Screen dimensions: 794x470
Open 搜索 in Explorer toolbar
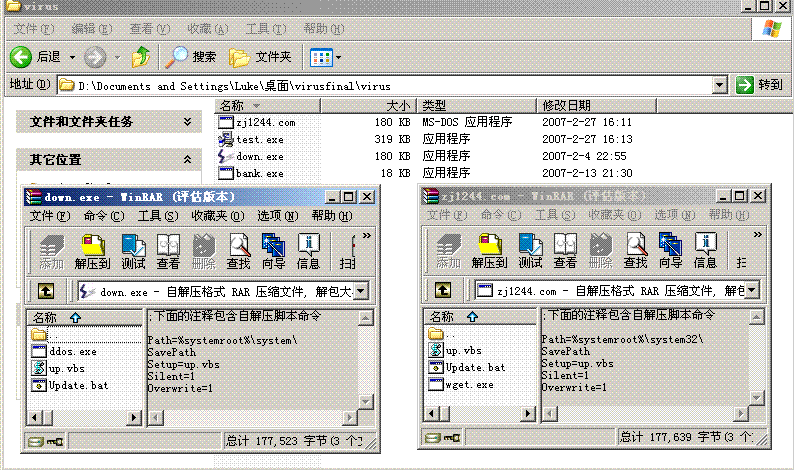click(x=191, y=57)
